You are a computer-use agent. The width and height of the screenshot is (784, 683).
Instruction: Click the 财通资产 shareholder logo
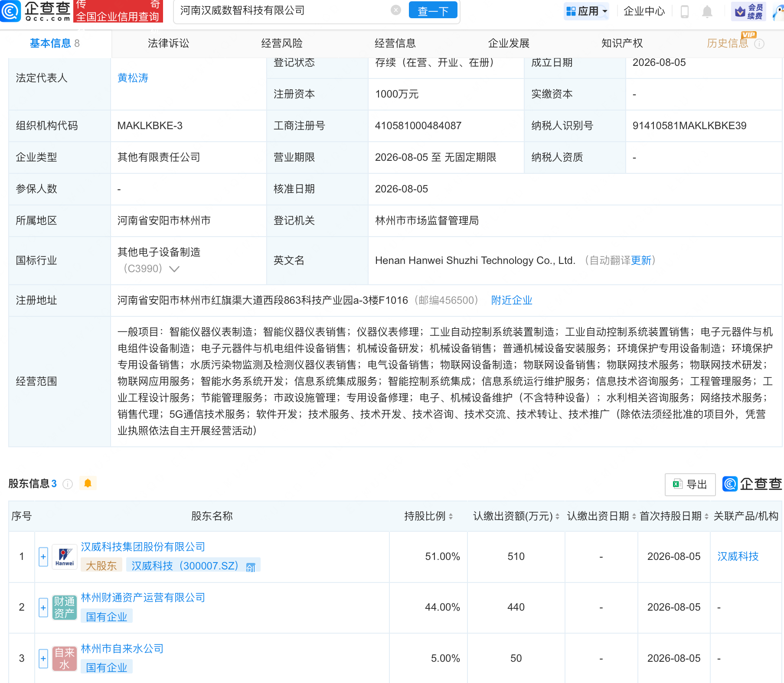click(65, 608)
